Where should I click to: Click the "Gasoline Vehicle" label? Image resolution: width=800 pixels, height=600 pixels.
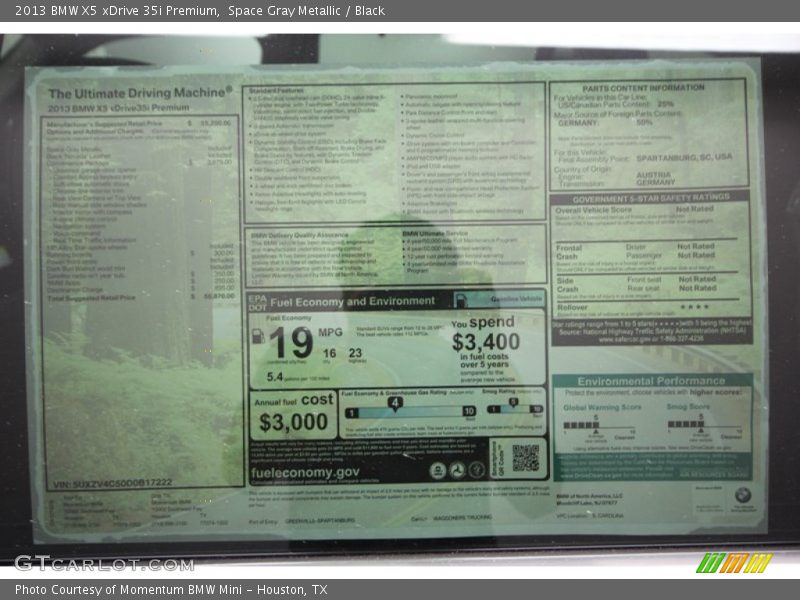(x=516, y=299)
